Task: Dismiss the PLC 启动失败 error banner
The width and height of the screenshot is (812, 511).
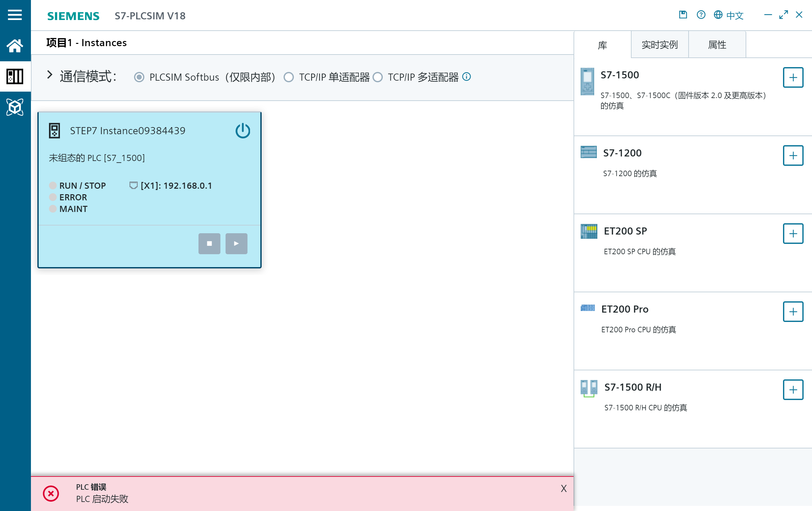Action: coord(564,488)
